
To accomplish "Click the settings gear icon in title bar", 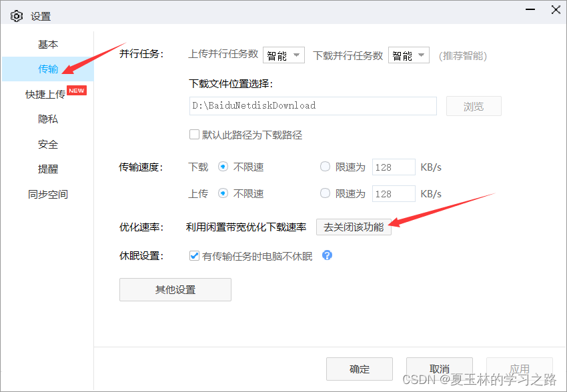I will (16, 16).
